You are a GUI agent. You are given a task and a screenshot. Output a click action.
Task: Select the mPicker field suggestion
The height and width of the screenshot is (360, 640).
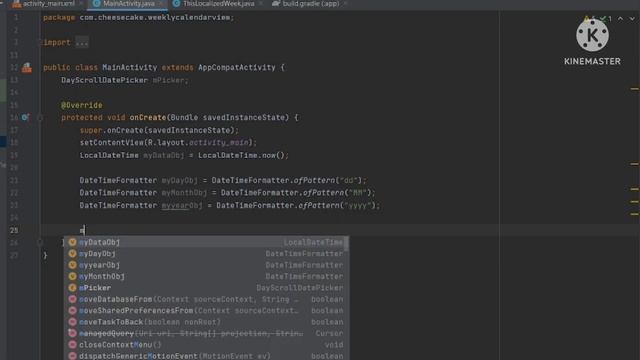click(x=206, y=288)
